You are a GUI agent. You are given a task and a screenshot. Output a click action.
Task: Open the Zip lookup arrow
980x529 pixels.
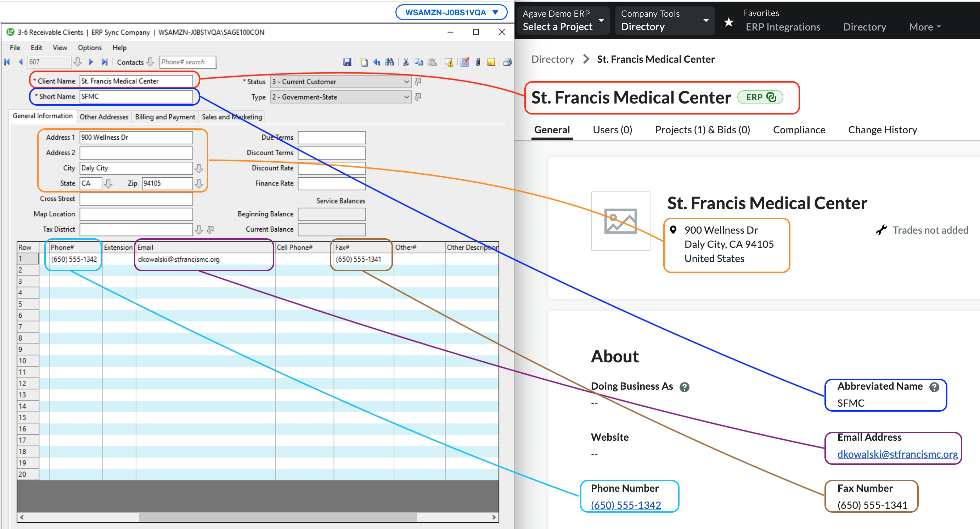pyautogui.click(x=199, y=184)
